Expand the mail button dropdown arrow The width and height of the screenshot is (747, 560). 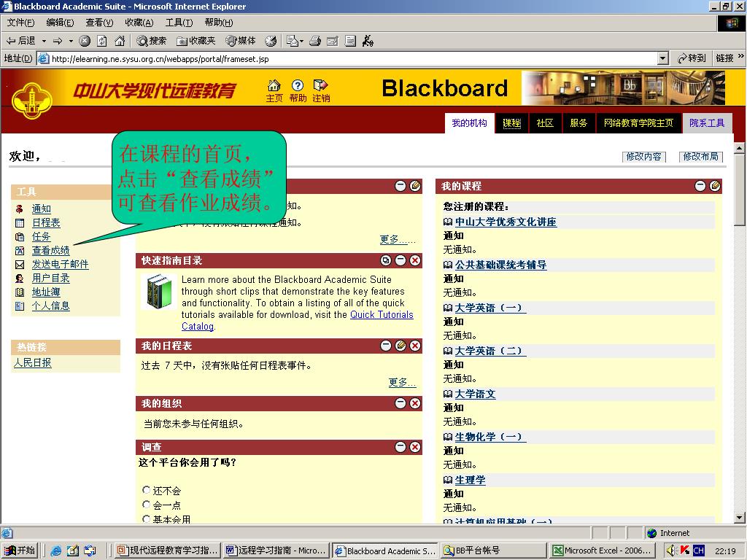(x=301, y=42)
